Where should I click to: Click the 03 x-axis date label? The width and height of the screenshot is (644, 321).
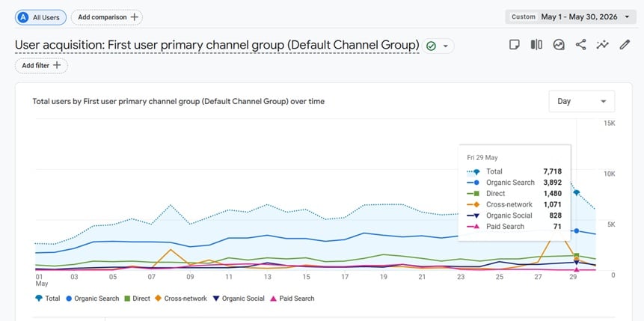pyautogui.click(x=74, y=277)
